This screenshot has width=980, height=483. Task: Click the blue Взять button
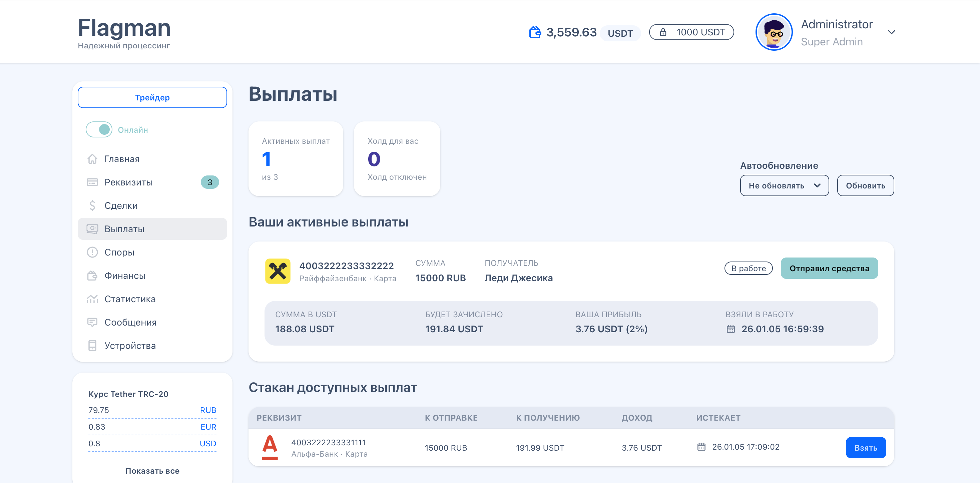866,448
